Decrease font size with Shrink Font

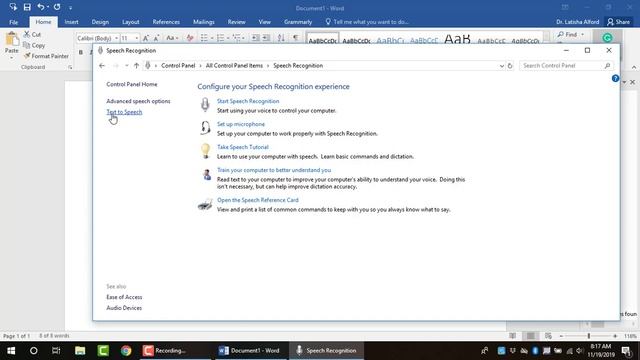click(156, 38)
